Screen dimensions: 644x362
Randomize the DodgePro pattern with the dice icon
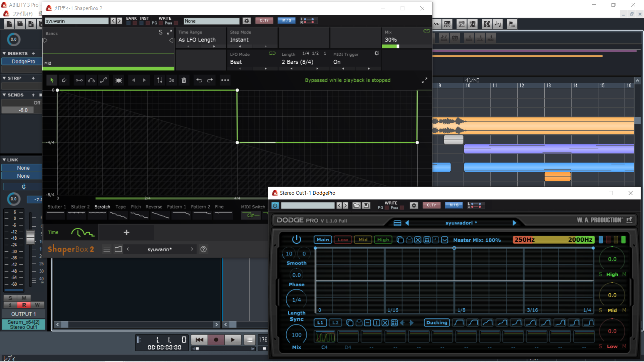394,323
